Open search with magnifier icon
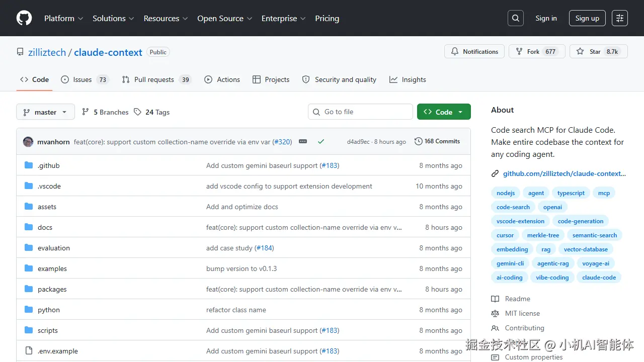 [x=515, y=18]
